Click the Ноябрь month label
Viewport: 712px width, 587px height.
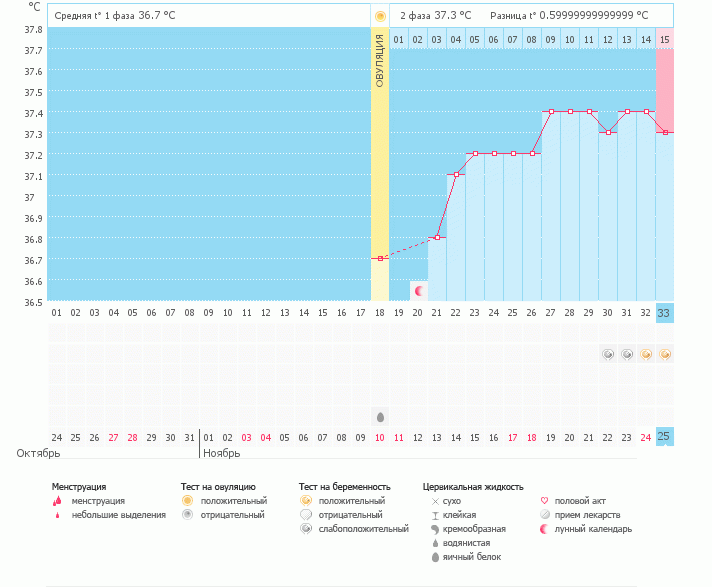pos(221,453)
